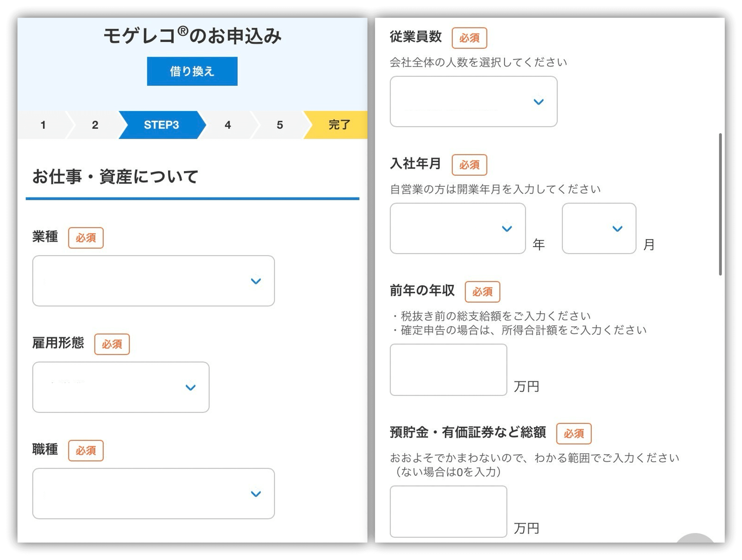The height and width of the screenshot is (560, 742).
Task: Click the right panel vertical scrollbar
Action: 720,205
